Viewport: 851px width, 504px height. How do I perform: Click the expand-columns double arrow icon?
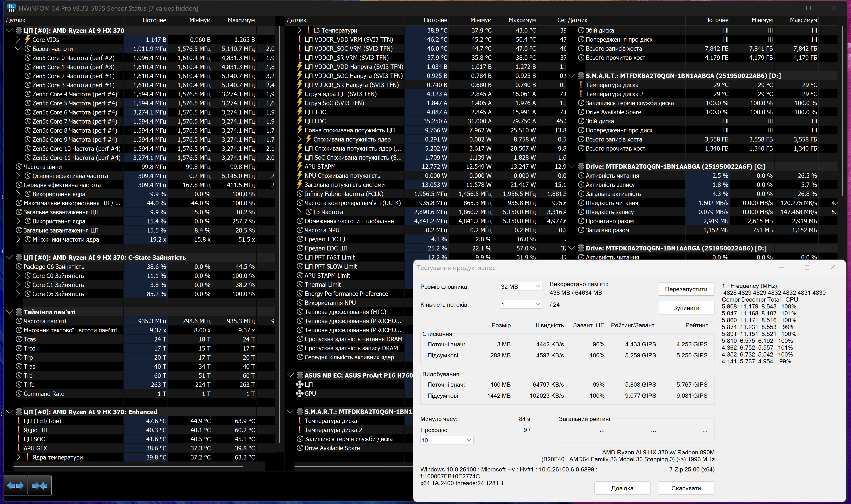(x=15, y=486)
